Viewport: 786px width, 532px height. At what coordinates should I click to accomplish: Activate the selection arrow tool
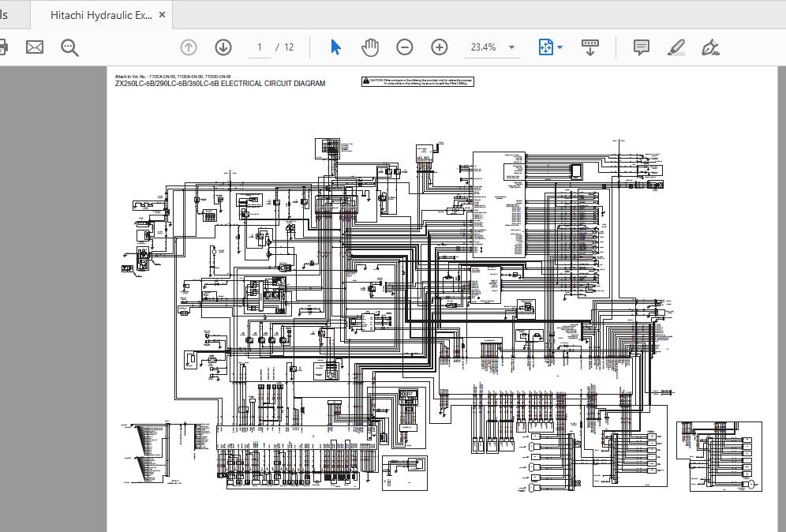pos(335,47)
